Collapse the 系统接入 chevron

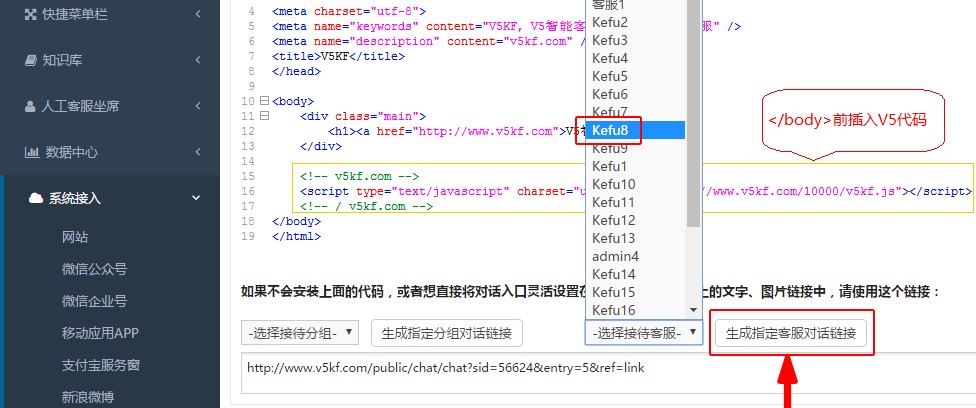pos(197,198)
